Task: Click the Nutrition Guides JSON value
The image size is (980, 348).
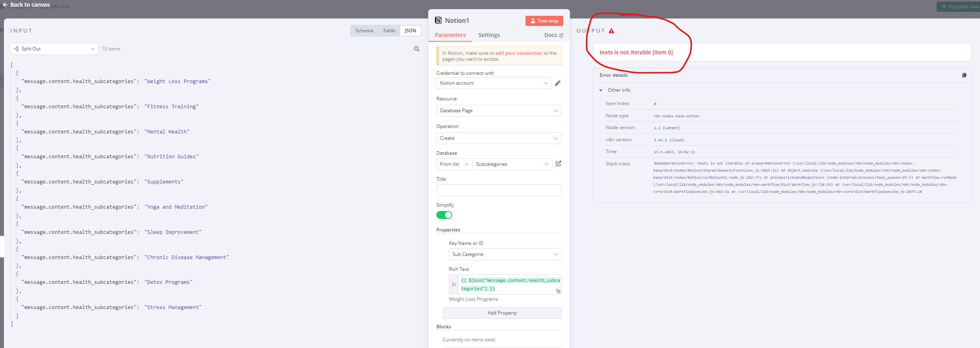Action: pyautogui.click(x=171, y=157)
